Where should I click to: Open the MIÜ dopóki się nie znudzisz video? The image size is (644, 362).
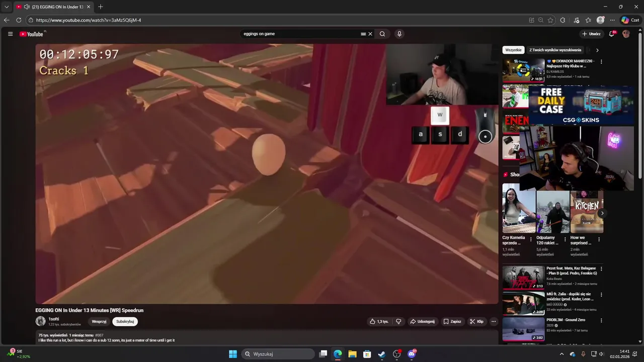(x=523, y=303)
